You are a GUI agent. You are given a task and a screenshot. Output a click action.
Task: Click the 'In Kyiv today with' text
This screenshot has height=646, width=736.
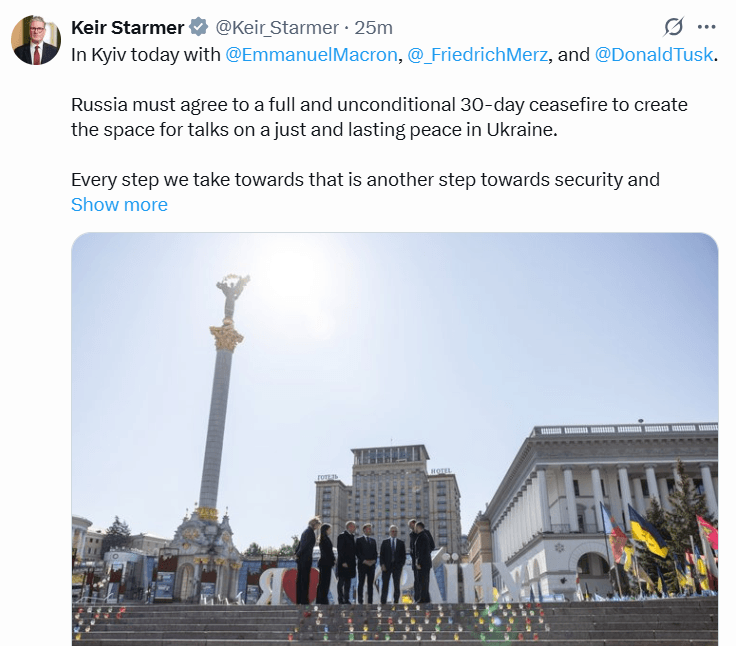pos(146,55)
